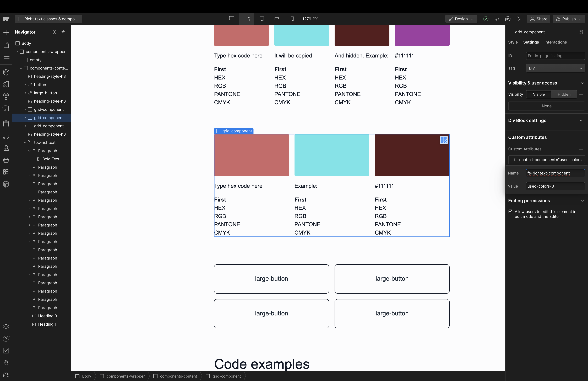The height and width of the screenshot is (381, 588).
Task: Collapse toc-richtext tree item
Action: tap(25, 142)
